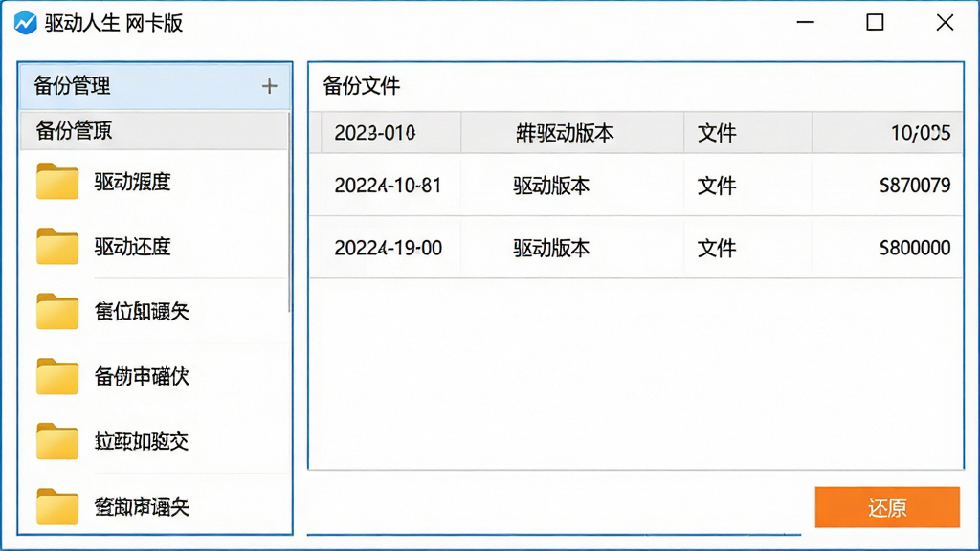Click the S800000 size cell
Screen dimensions: 980x551
point(915,248)
